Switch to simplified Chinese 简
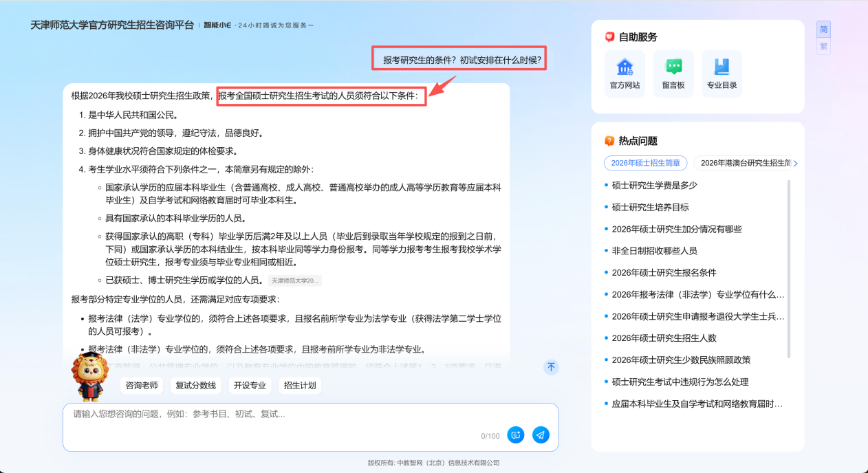This screenshot has height=473, width=868. point(823,30)
